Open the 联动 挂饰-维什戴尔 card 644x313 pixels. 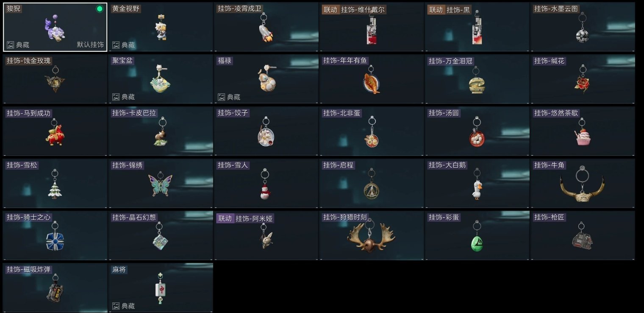click(x=371, y=27)
